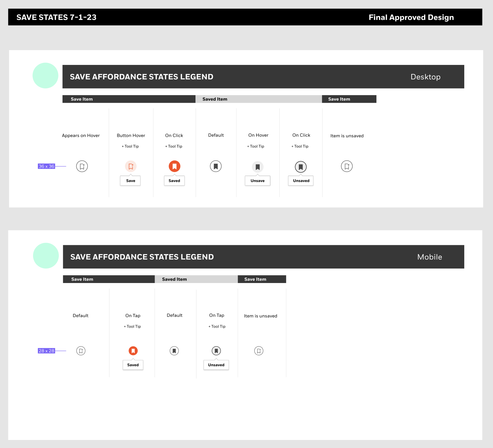Click the purple '36 x 36' size label
Image resolution: width=493 pixels, height=448 pixels.
coord(46,166)
